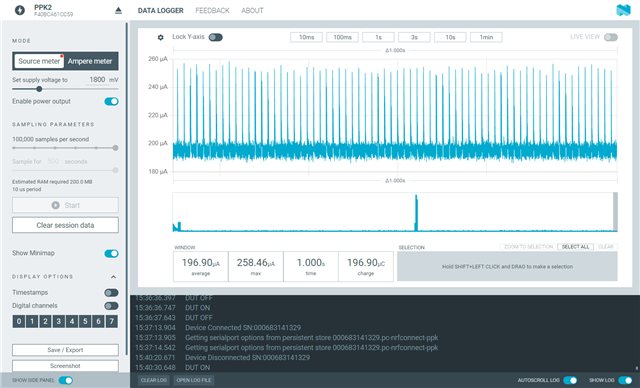Click the Clear Log button
This screenshot has width=640, height=388.
(x=154, y=380)
